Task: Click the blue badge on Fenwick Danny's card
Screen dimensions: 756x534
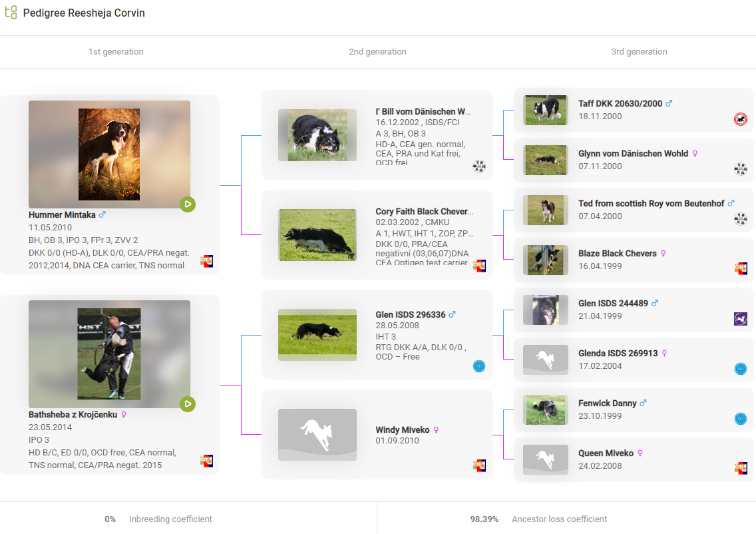Action: tap(740, 419)
